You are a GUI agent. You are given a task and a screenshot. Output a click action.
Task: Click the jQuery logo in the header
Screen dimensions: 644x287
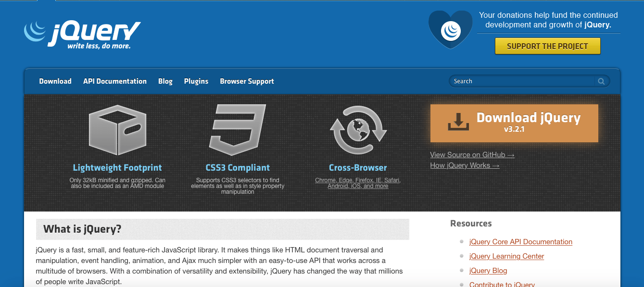pos(82,34)
